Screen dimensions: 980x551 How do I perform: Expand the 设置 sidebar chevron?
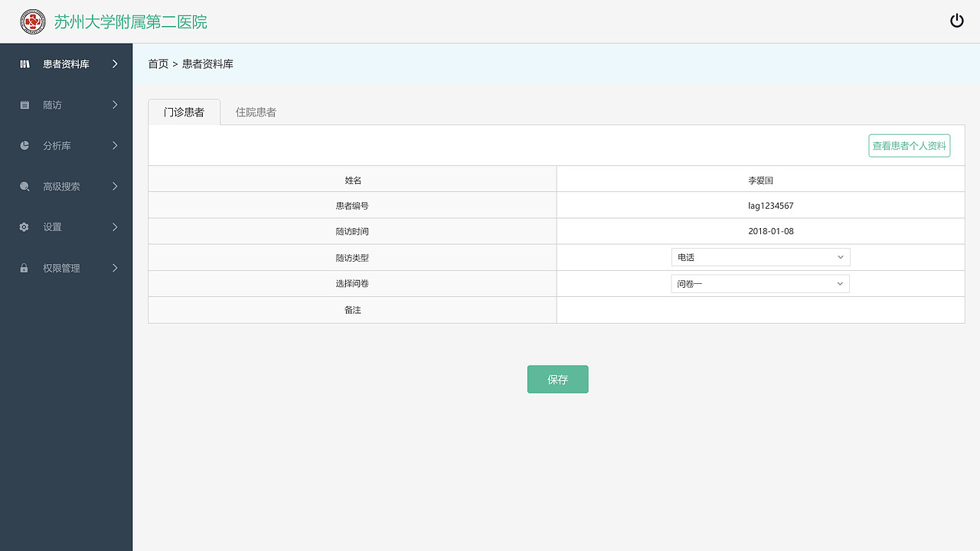pos(115,227)
